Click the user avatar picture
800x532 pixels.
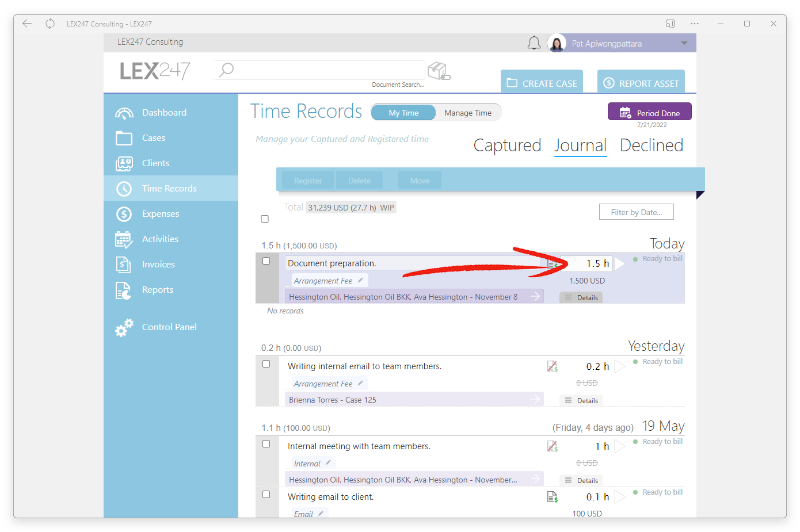coord(557,43)
